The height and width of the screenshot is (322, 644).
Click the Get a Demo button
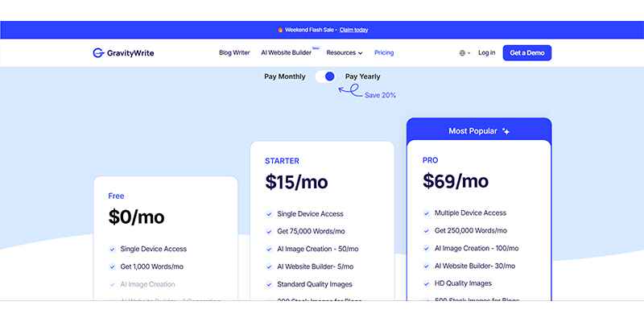[527, 53]
